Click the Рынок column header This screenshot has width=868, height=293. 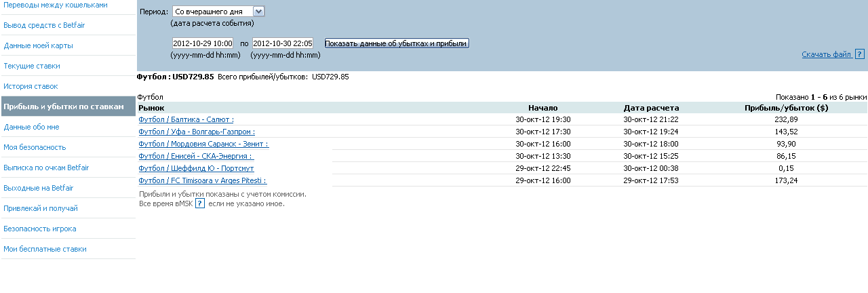[151, 108]
